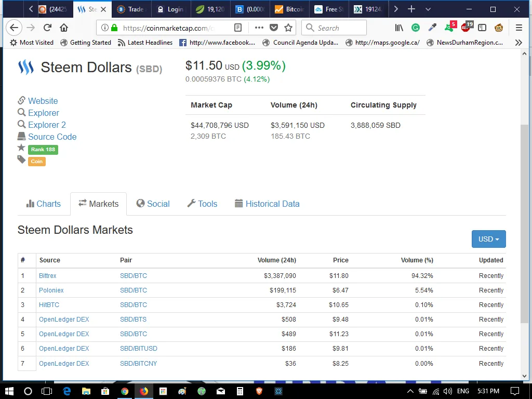
Task: Expand the USD currency dropdown
Action: 488,239
